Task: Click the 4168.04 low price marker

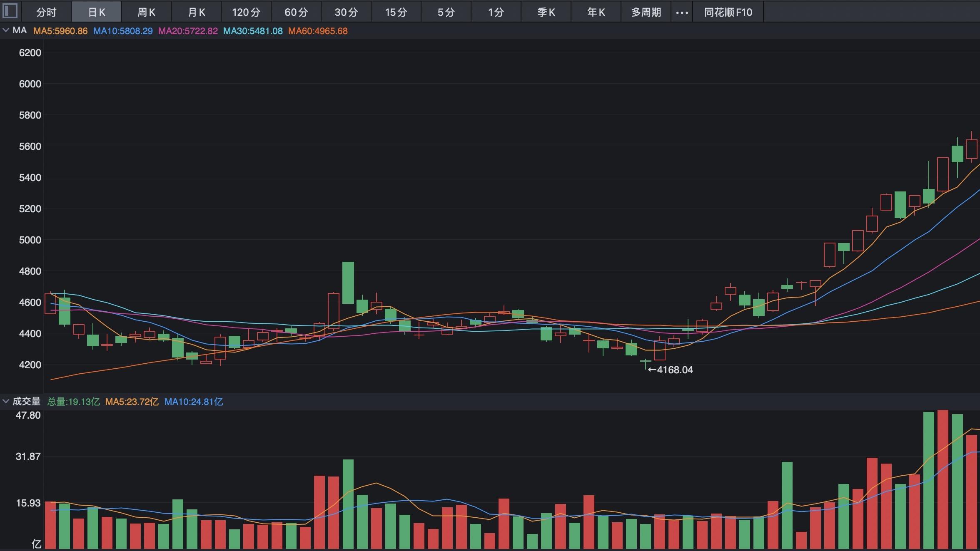Action: 671,370
